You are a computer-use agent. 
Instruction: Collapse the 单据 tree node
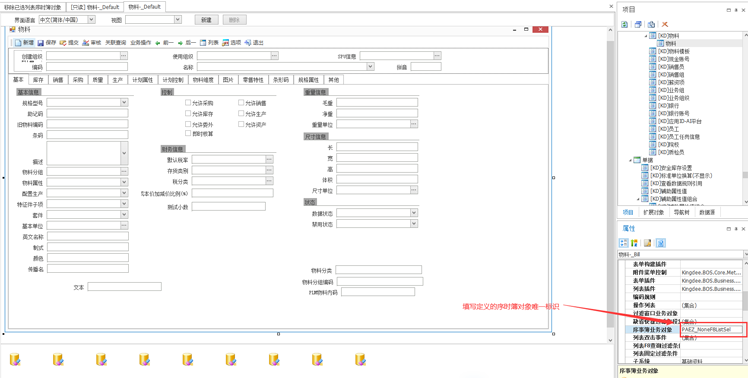631,160
